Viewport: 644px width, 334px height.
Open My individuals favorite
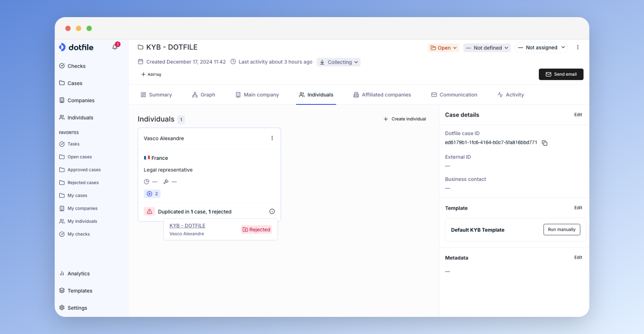click(78, 221)
